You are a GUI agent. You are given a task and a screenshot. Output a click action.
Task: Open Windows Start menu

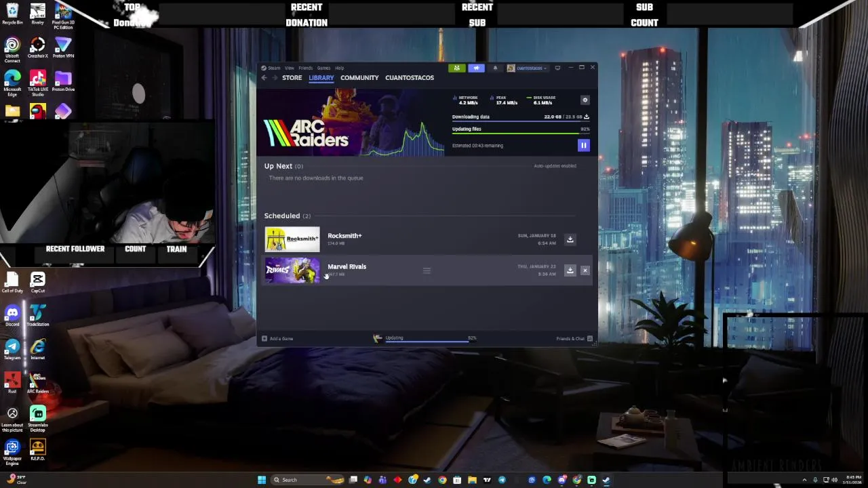tap(262, 480)
